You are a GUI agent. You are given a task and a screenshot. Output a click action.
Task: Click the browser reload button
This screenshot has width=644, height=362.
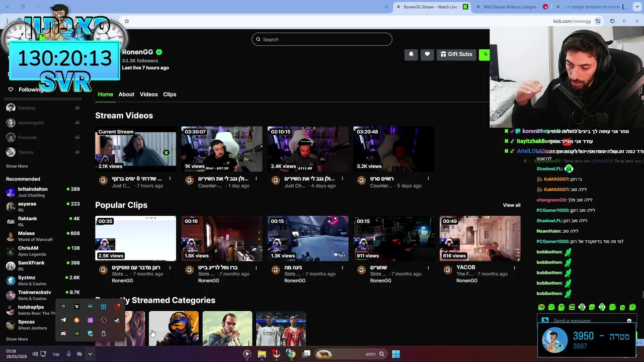click(612, 21)
